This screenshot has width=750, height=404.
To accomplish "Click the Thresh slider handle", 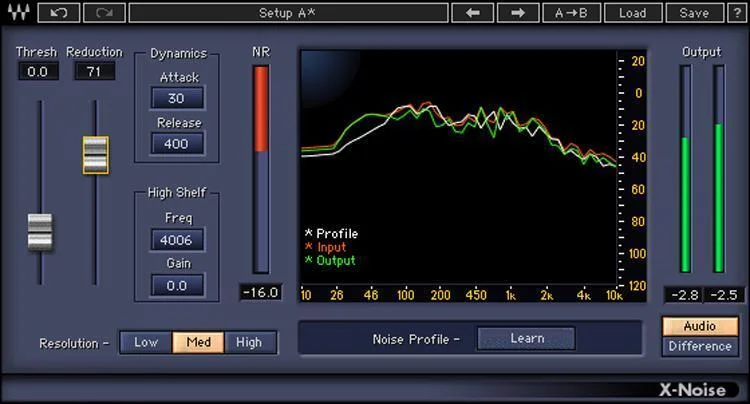I will point(40,232).
